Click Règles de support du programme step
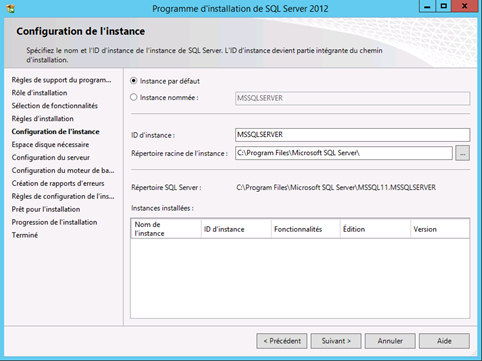 61,80
